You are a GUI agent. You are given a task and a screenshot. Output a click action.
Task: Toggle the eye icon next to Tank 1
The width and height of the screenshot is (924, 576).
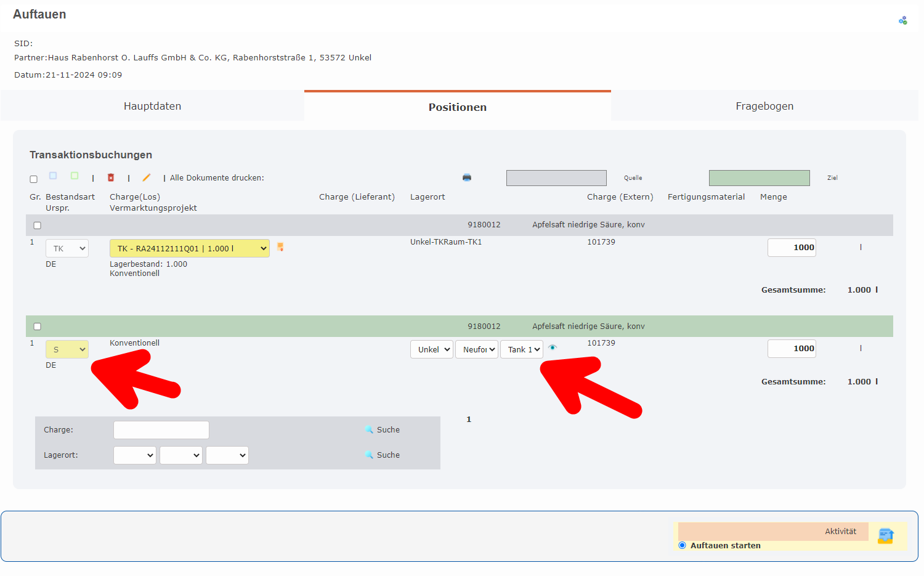click(x=552, y=347)
